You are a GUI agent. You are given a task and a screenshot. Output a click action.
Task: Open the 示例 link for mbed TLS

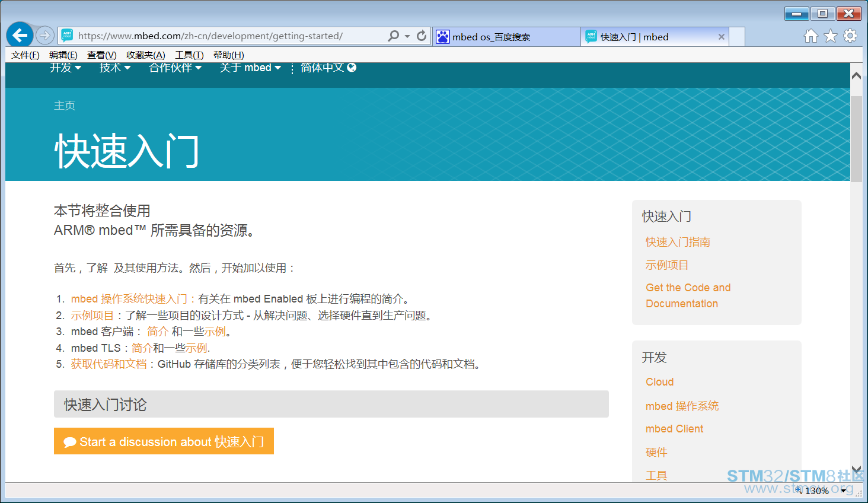point(196,348)
